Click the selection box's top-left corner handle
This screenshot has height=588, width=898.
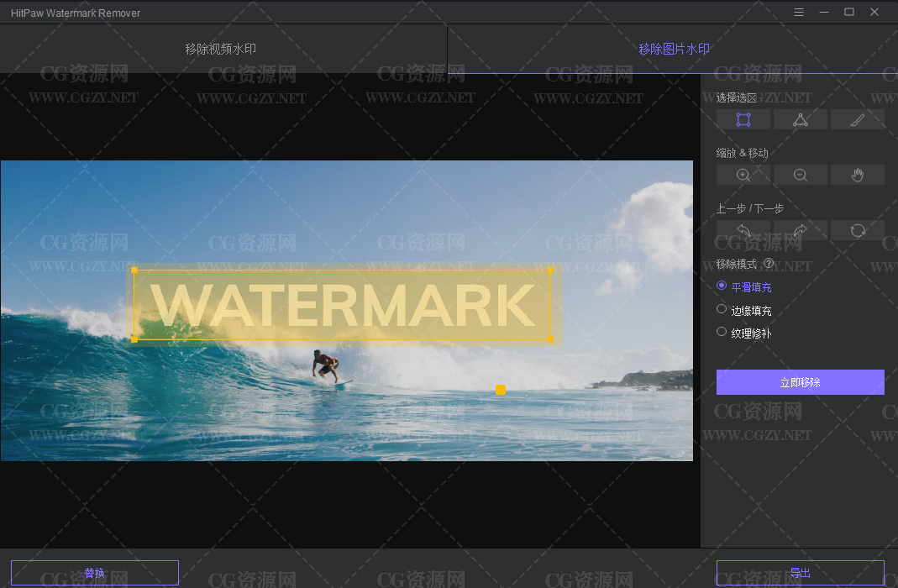tap(134, 270)
